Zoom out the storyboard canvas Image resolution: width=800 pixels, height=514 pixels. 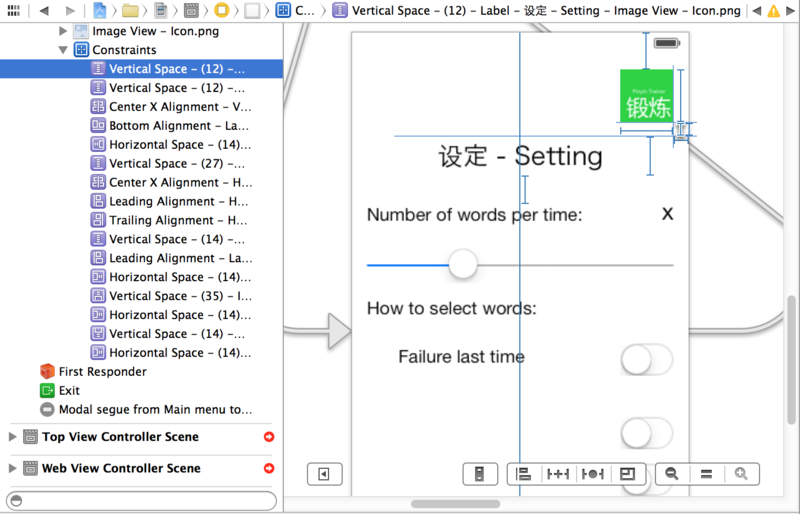pos(672,474)
